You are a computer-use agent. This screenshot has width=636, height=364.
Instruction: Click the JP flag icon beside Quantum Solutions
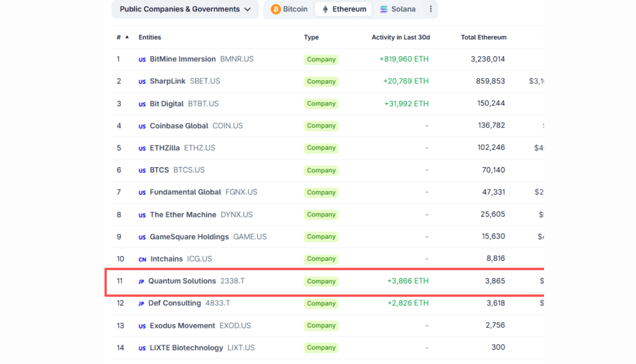pyautogui.click(x=141, y=282)
